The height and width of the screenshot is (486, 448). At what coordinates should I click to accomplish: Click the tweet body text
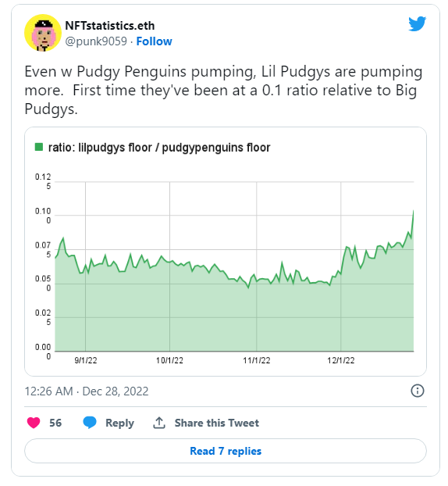[x=223, y=90]
